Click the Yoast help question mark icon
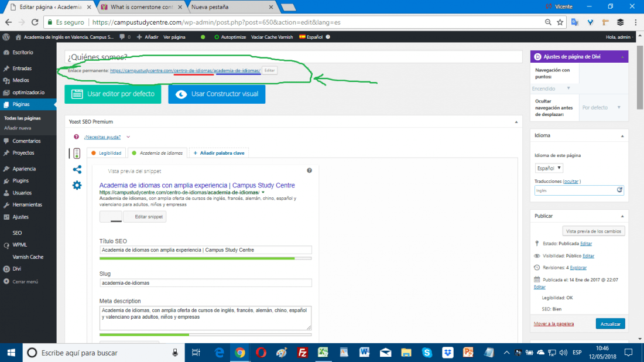The width and height of the screenshot is (644, 362). click(76, 137)
